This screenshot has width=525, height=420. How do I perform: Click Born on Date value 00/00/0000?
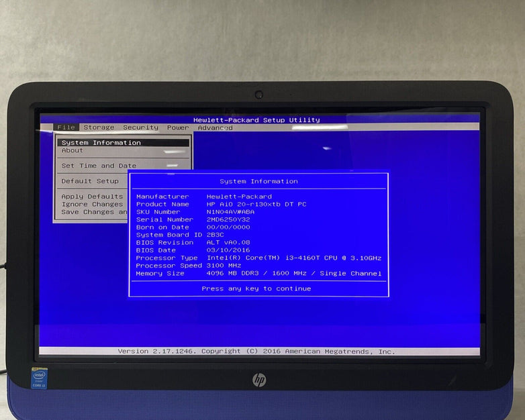[x=228, y=227]
